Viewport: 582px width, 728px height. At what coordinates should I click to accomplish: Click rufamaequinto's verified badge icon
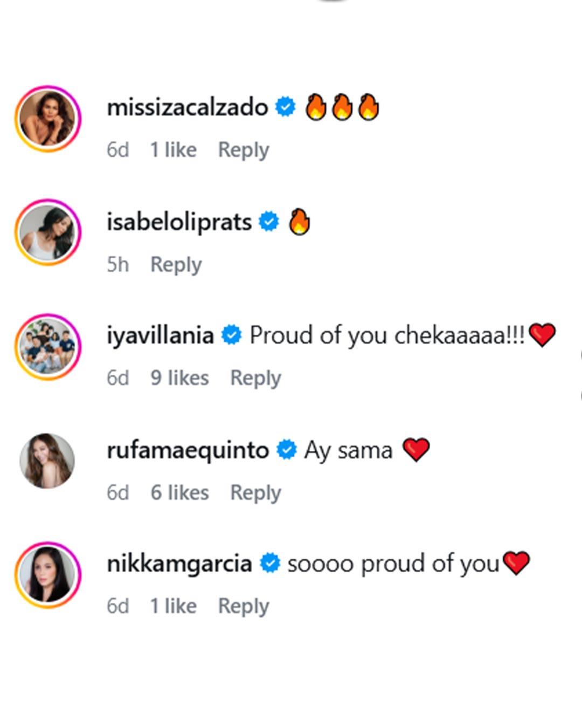point(287,449)
